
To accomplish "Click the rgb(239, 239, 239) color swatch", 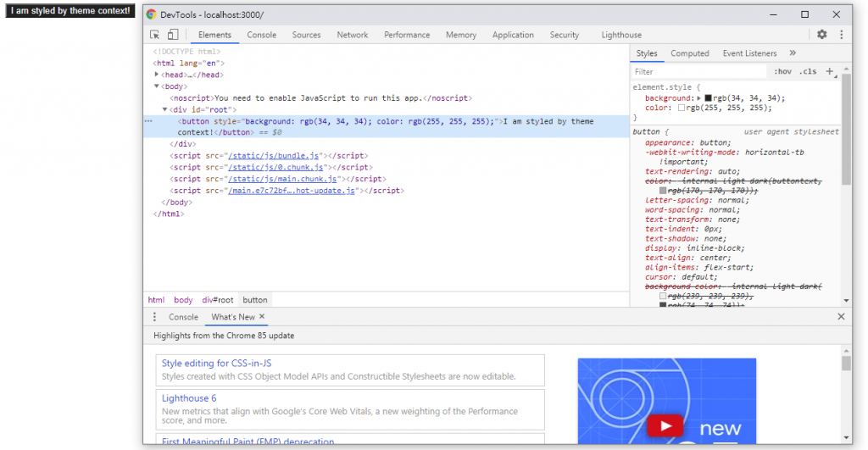I will click(663, 296).
